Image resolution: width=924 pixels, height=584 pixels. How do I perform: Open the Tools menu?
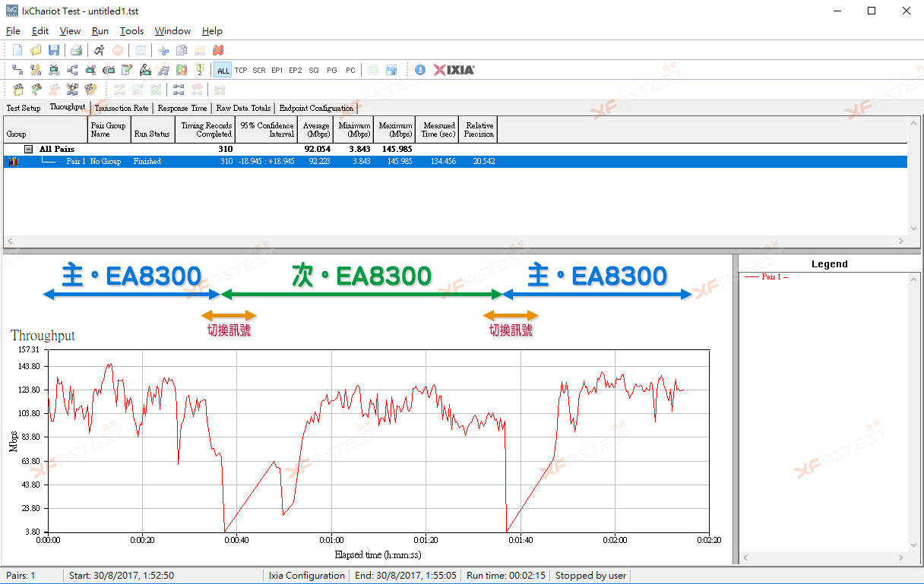(131, 31)
